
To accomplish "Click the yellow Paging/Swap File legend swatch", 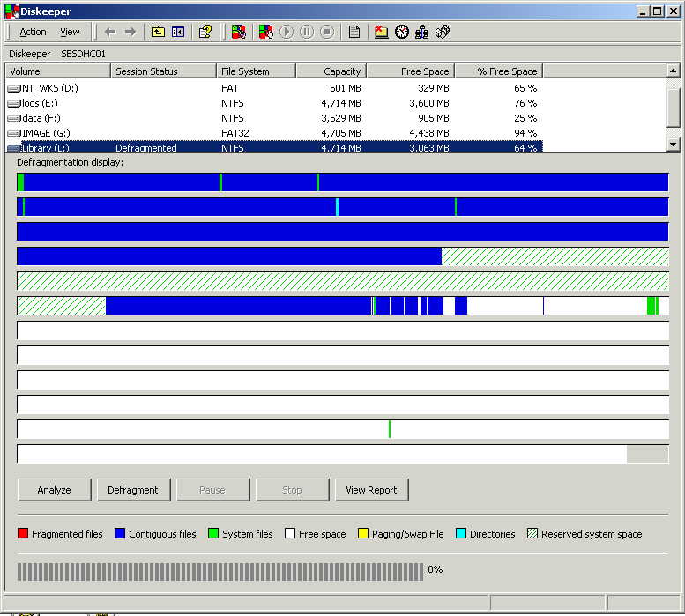I will point(362,533).
